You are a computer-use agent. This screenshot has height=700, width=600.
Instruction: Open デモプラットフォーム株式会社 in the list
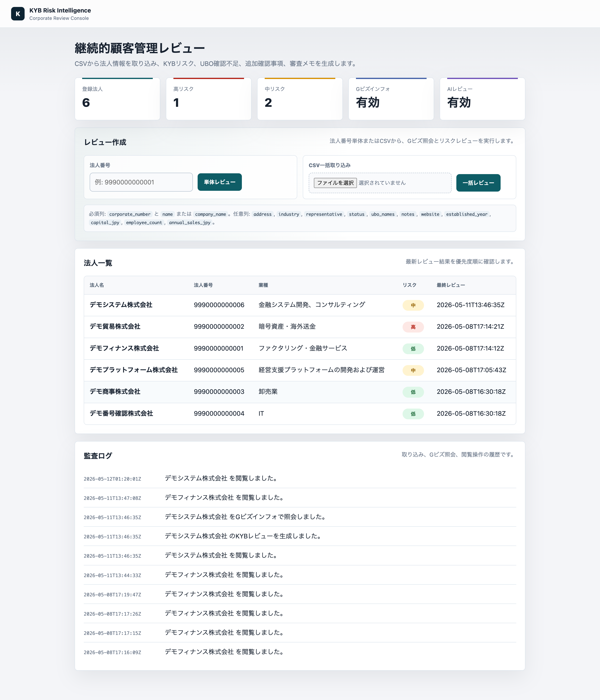pos(300,370)
